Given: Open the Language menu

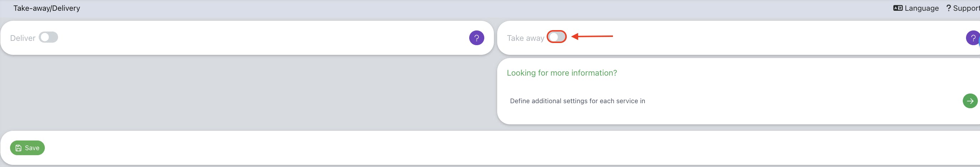Looking at the screenshot, I should point(916,8).
